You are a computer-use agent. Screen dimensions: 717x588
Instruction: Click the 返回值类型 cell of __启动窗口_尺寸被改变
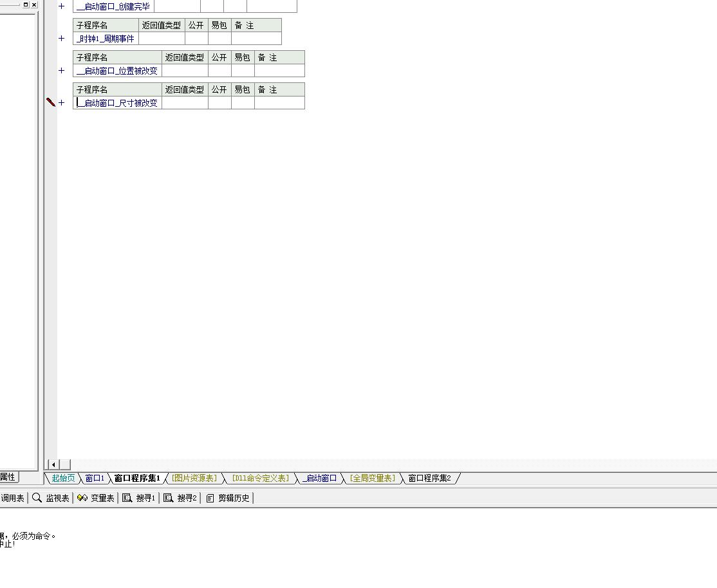click(185, 103)
